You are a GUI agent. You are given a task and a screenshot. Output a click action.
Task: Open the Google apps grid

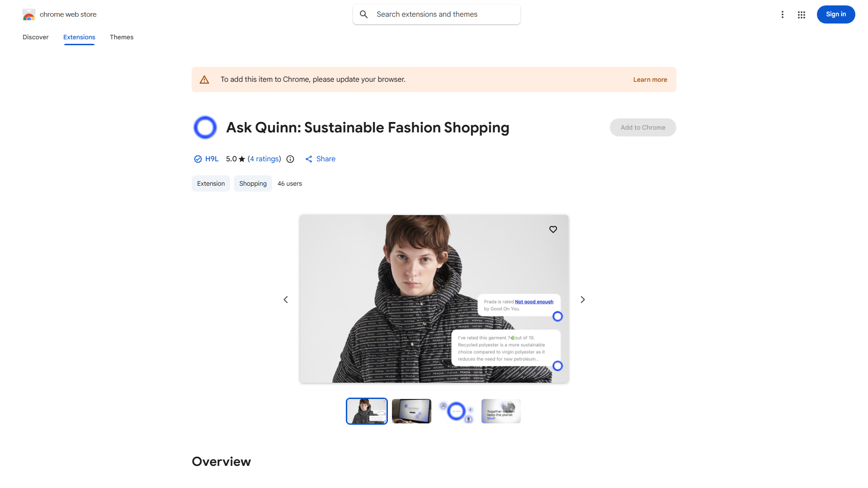tap(802, 14)
